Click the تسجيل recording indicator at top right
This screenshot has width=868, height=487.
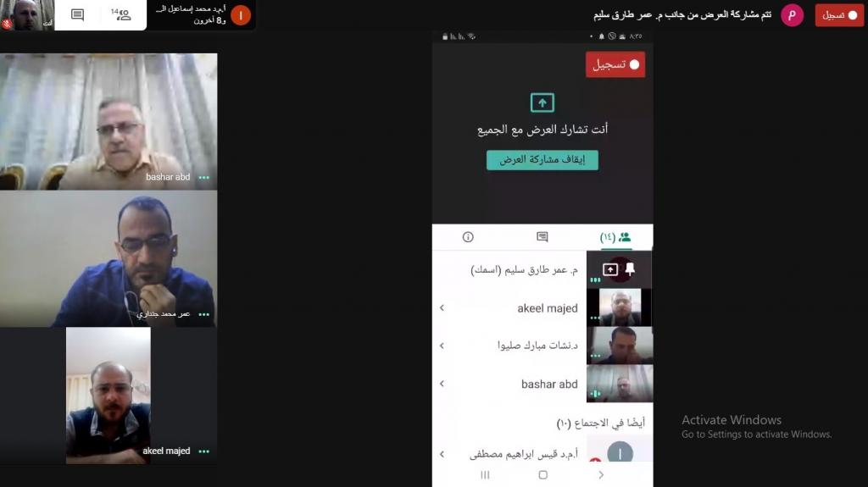[839, 15]
